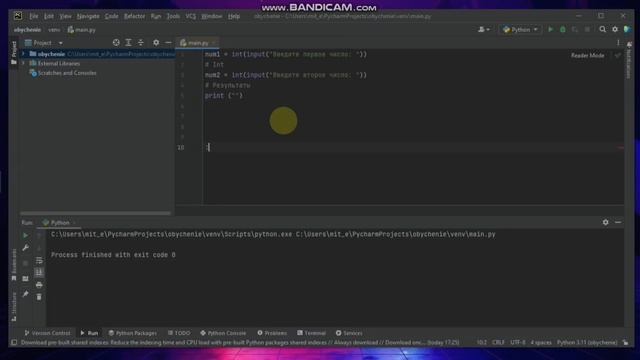Screen dimensions: 640x360
Task: Open the Python run configuration dropdown
Action: [x=520, y=29]
